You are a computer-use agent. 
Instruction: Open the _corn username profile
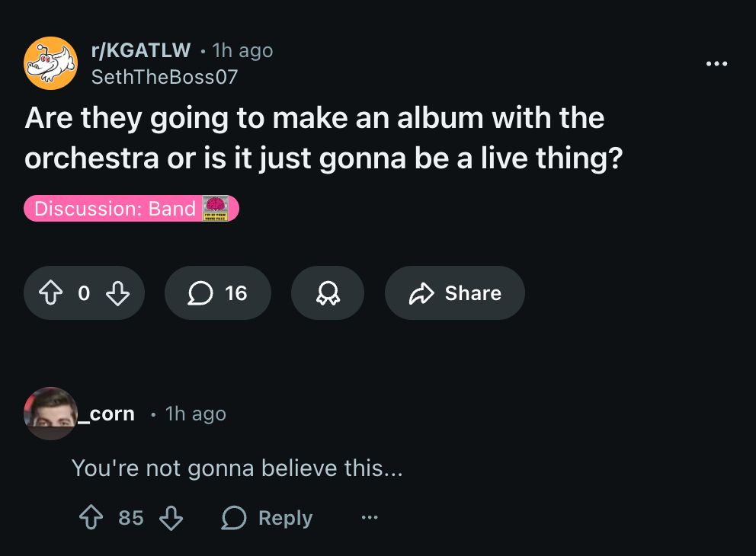(111, 414)
